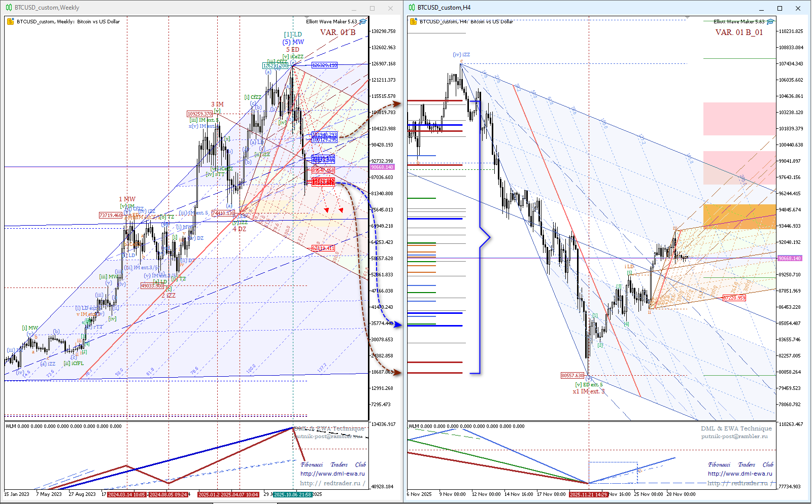Maximize the BTCUSD_custom,H4 chart window

click(x=780, y=8)
